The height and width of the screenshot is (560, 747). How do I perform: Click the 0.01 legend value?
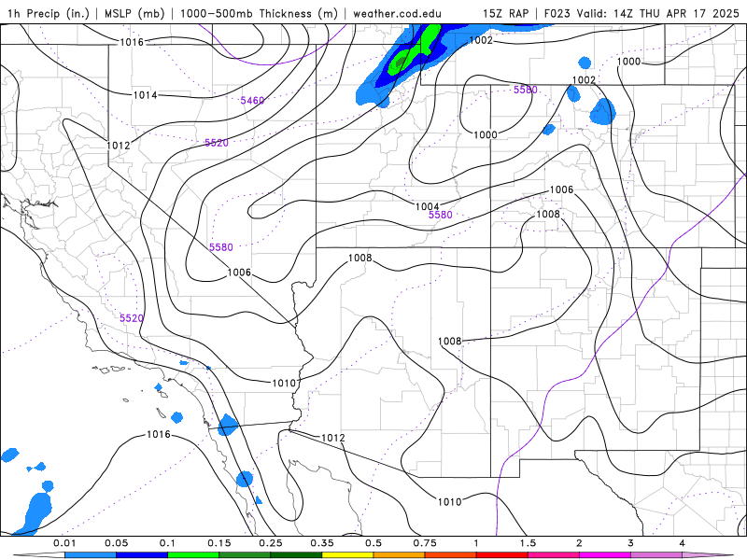[x=64, y=543]
